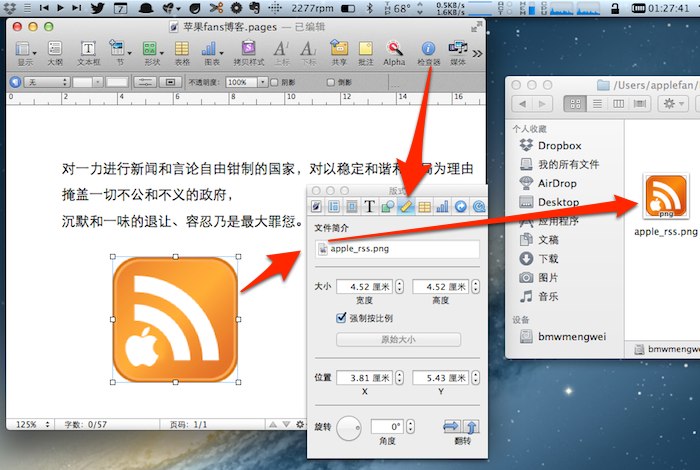Switch to the Text inspector tab

369,206
